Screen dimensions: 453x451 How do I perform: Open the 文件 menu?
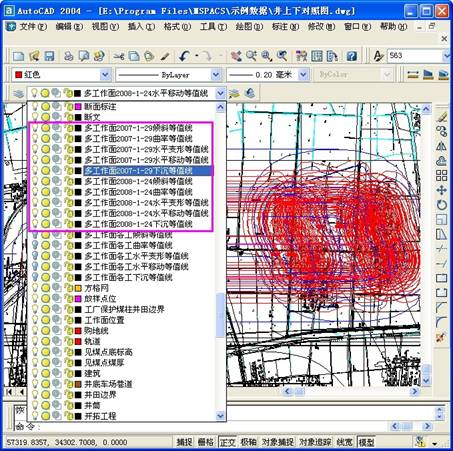33,27
